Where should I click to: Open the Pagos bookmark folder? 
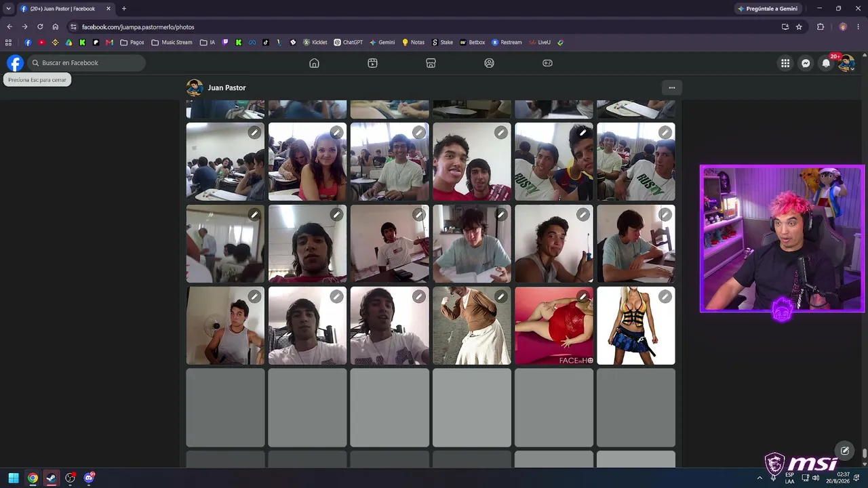(x=132, y=42)
